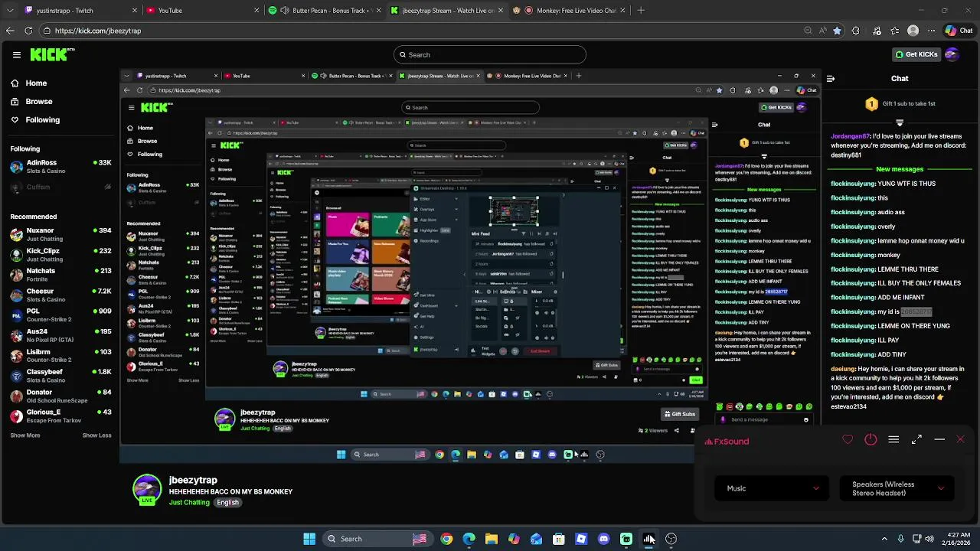Collapse recommended list with main Show Less

pos(96,435)
